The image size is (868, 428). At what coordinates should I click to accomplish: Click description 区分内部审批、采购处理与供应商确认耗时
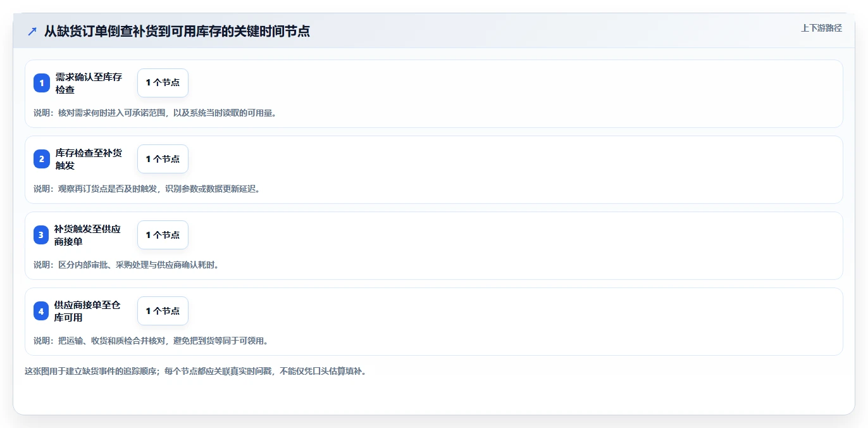coord(139,265)
